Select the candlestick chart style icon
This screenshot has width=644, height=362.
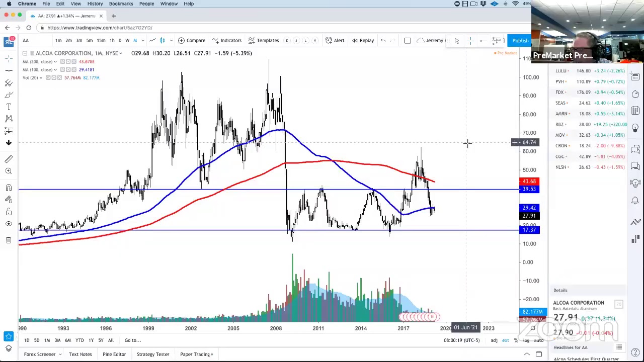tap(163, 40)
